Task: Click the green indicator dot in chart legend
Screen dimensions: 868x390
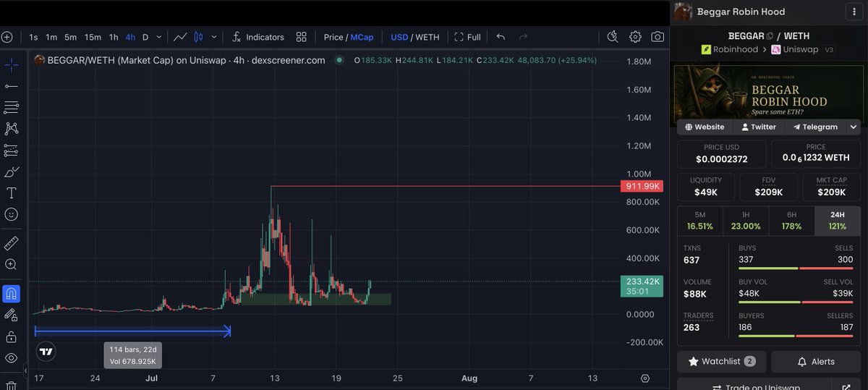Action: click(x=339, y=60)
